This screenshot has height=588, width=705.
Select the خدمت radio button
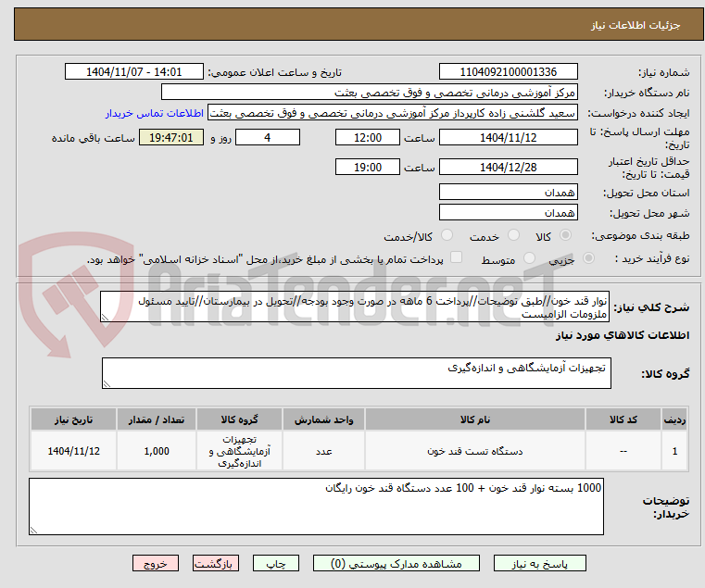pyautogui.click(x=513, y=235)
